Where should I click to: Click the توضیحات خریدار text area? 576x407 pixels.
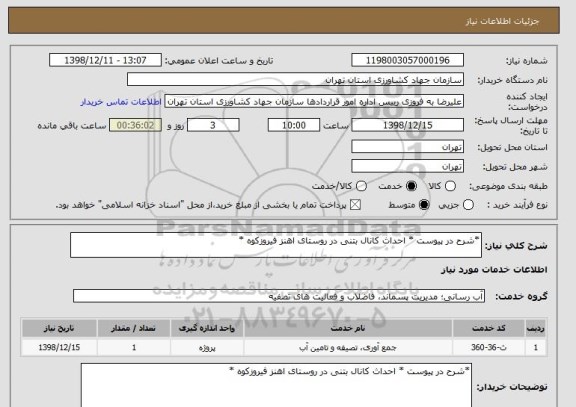tap(276, 385)
